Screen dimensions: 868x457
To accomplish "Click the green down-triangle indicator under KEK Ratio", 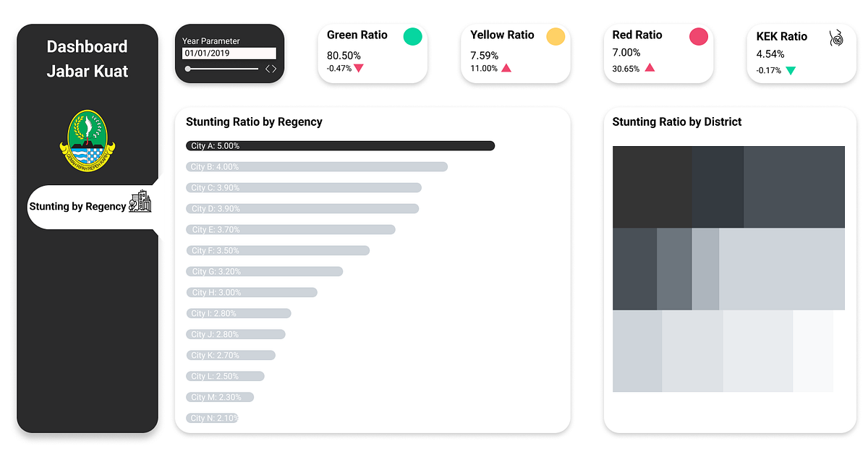I will click(x=790, y=70).
